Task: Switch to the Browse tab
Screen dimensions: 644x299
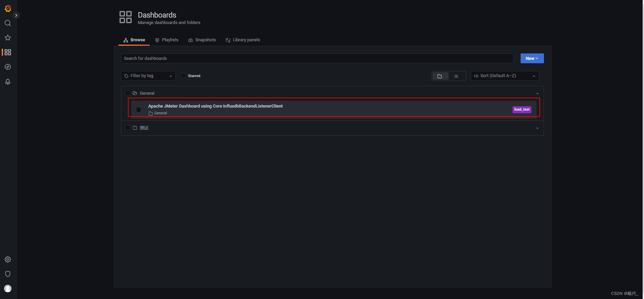Action: 134,40
